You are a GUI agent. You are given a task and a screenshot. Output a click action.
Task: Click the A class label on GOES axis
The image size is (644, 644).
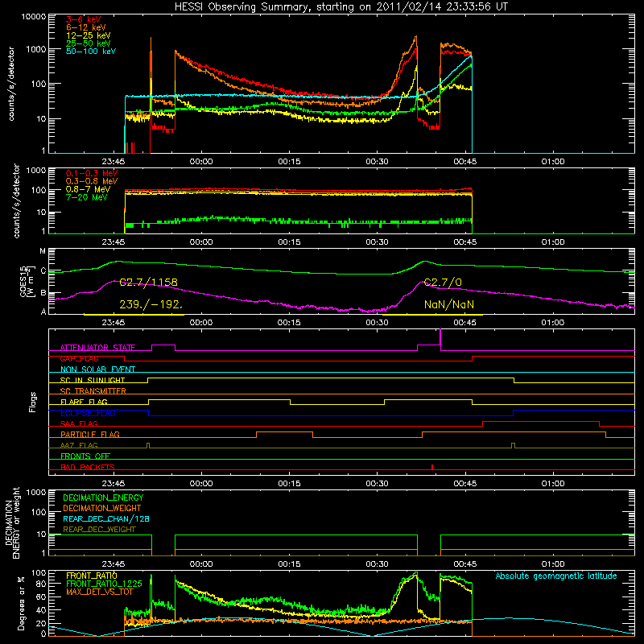(43, 312)
